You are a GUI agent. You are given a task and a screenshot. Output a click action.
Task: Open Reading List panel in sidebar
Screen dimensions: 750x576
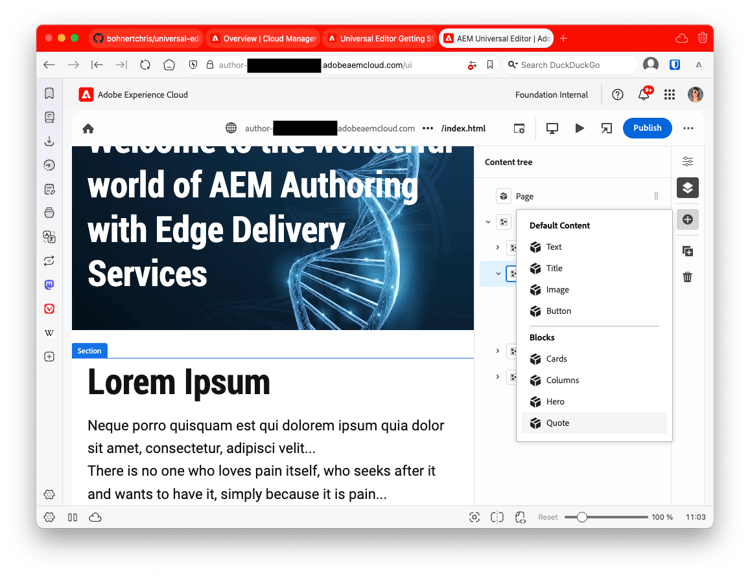[49, 117]
